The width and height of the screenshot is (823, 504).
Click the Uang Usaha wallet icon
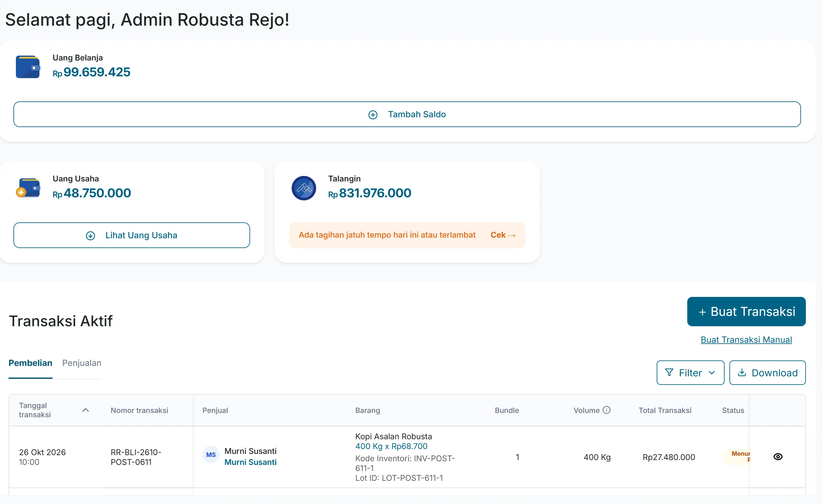28,188
